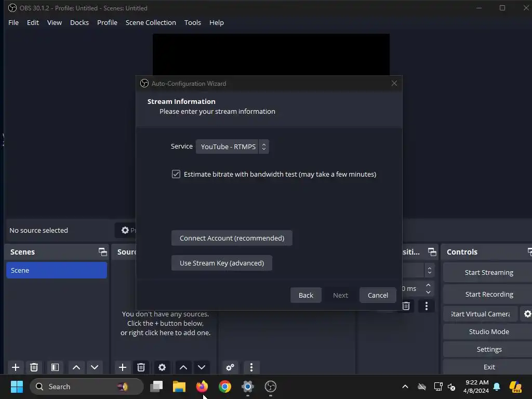Screen dimensions: 532x399
Task: Enable Studio Mode
Action: [488, 331]
